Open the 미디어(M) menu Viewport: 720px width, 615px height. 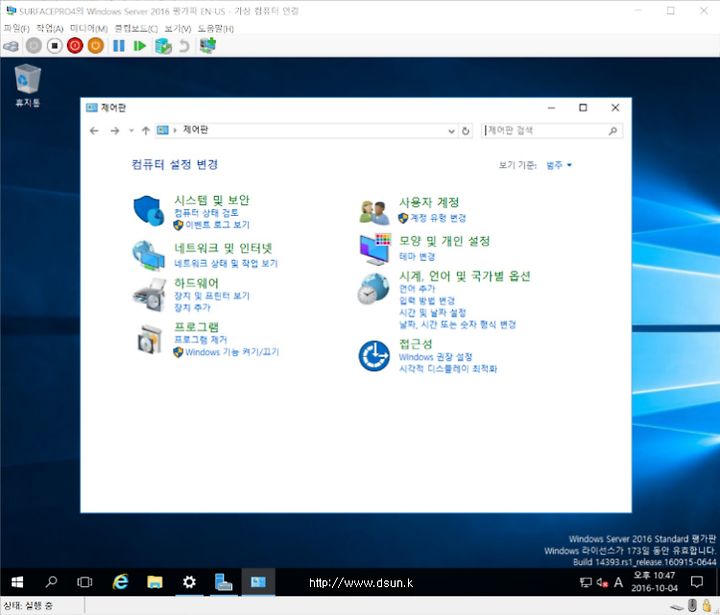89,28
